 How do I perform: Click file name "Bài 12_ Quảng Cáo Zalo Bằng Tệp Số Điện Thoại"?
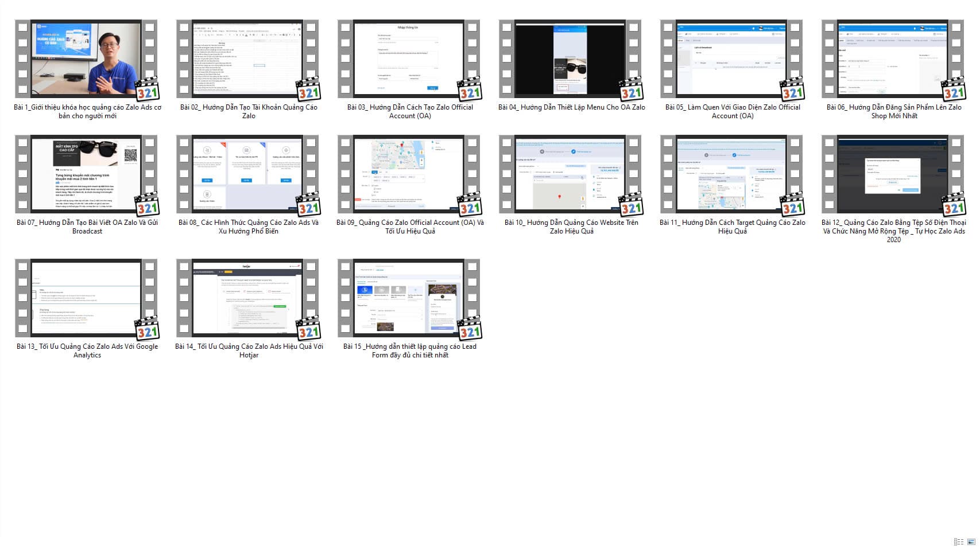(x=894, y=231)
